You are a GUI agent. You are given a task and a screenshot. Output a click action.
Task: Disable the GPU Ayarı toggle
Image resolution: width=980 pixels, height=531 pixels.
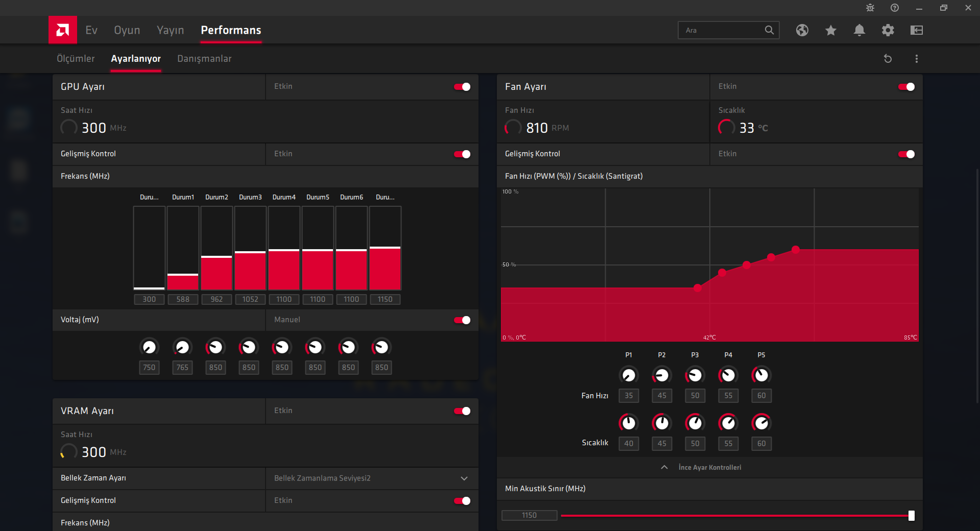coord(462,87)
